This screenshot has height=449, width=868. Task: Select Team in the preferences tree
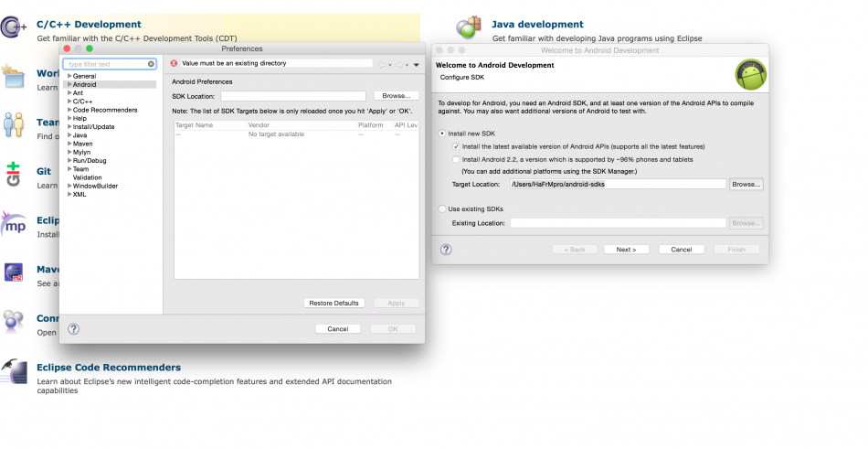(x=80, y=169)
